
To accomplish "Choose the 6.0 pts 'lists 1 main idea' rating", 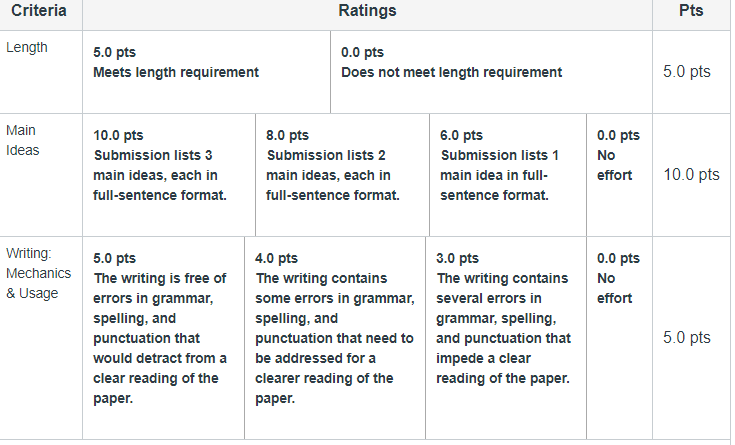I will [508, 175].
